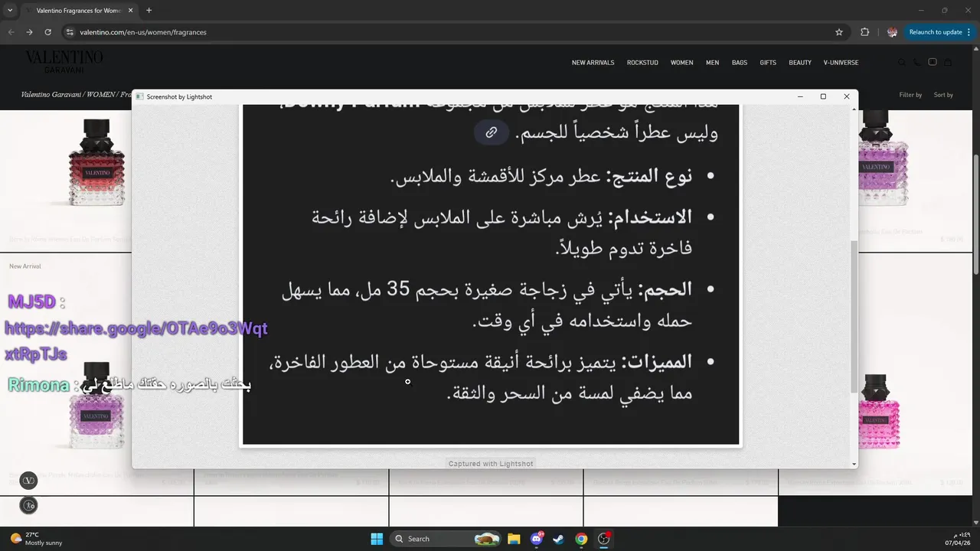Click Relaunch to update button
Viewport: 980px width, 551px height.
click(936, 32)
